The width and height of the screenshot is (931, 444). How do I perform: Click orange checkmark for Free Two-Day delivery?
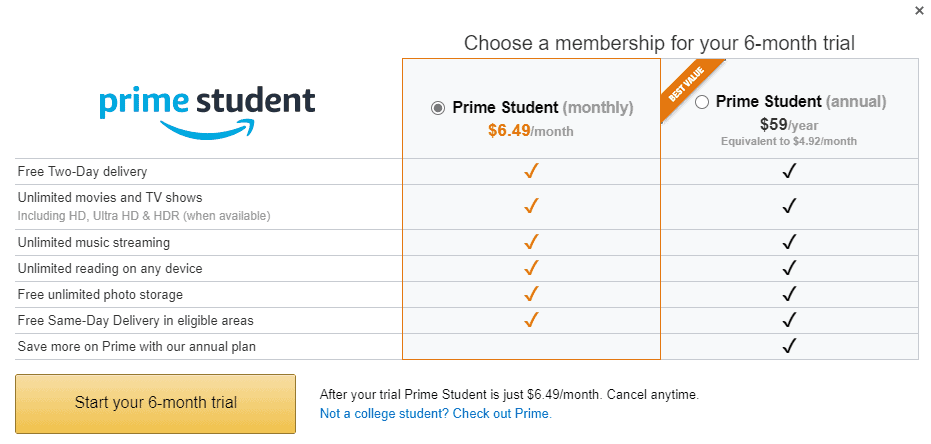[x=532, y=172]
